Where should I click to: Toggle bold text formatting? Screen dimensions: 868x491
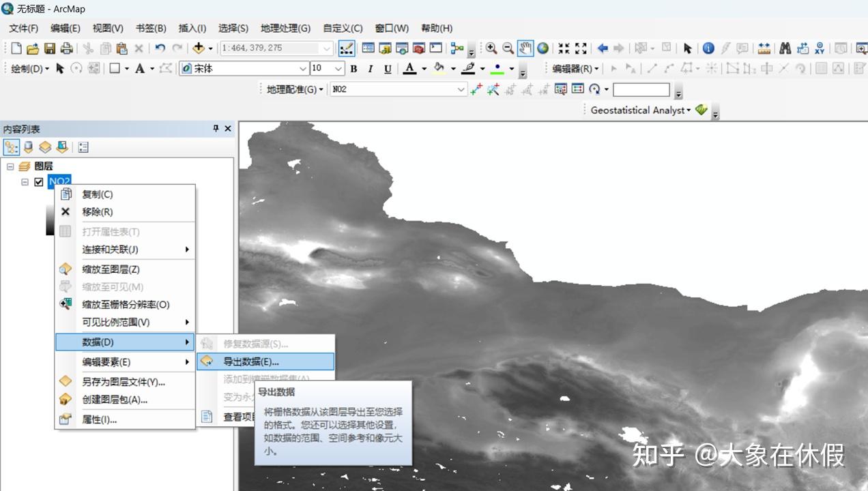coord(353,69)
